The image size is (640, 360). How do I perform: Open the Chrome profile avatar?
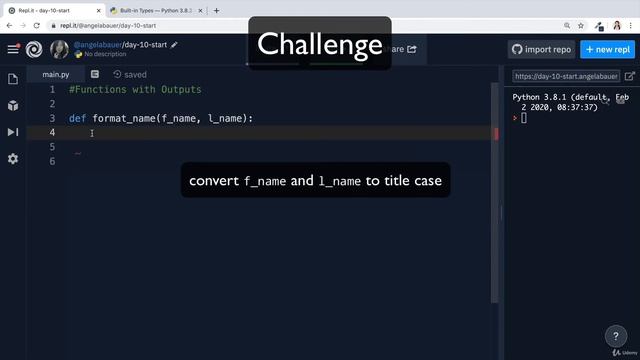click(x=617, y=25)
